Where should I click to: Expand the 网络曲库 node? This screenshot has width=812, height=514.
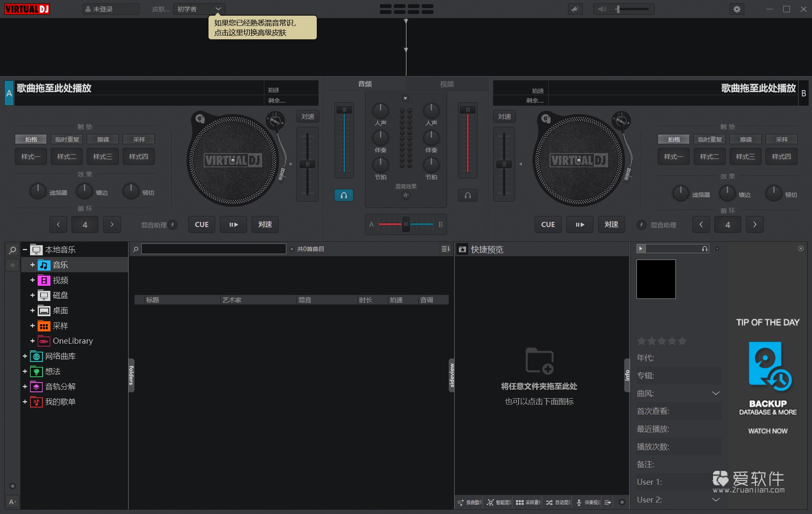pyautogui.click(x=25, y=356)
